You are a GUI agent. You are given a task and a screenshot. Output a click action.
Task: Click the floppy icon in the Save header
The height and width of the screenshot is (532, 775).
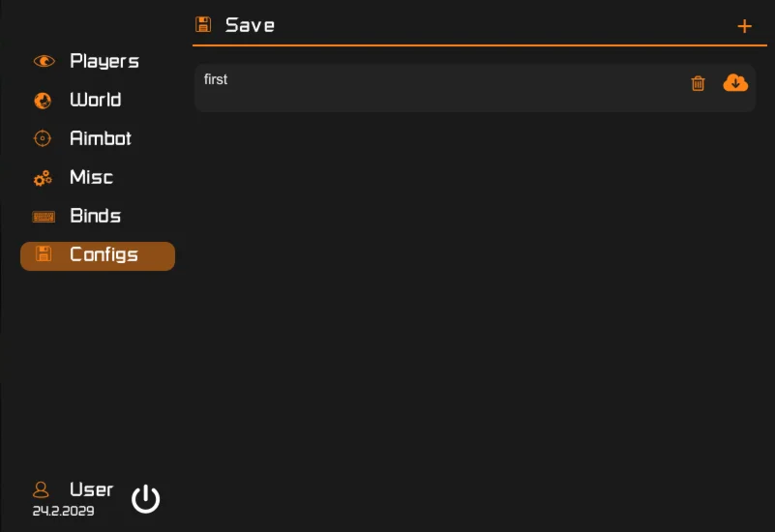(203, 25)
